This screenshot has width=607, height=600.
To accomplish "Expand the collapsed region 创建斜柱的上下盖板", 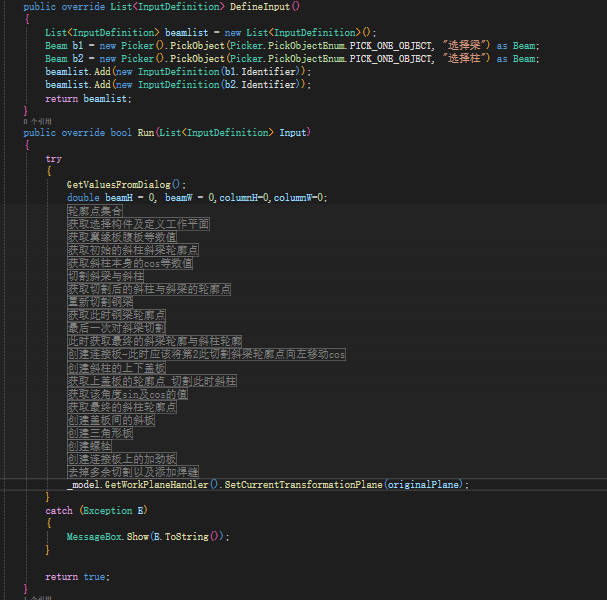I will 117,368.
